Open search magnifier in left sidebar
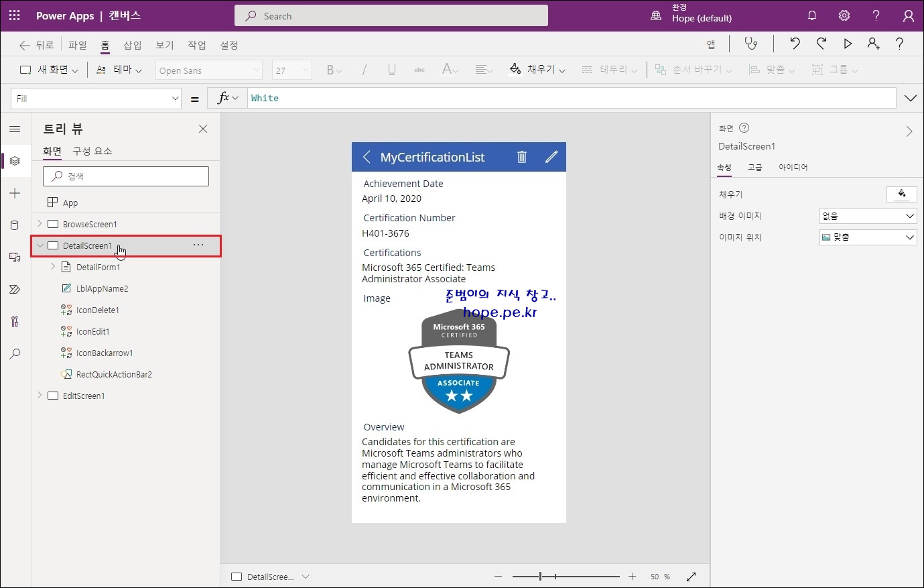The height and width of the screenshot is (588, 924). point(15,354)
